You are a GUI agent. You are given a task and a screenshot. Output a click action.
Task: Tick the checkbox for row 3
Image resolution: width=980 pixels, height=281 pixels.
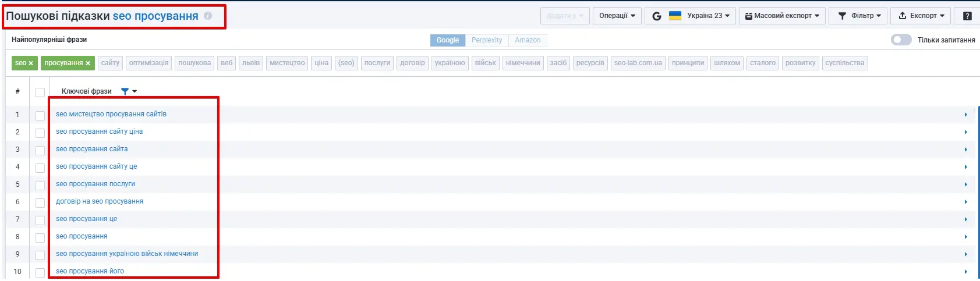coord(40,150)
